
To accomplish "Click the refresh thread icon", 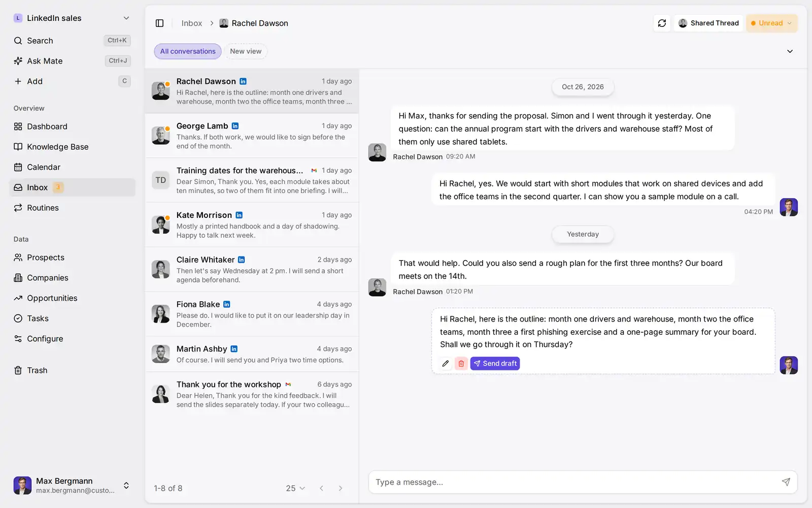I will [x=662, y=23].
